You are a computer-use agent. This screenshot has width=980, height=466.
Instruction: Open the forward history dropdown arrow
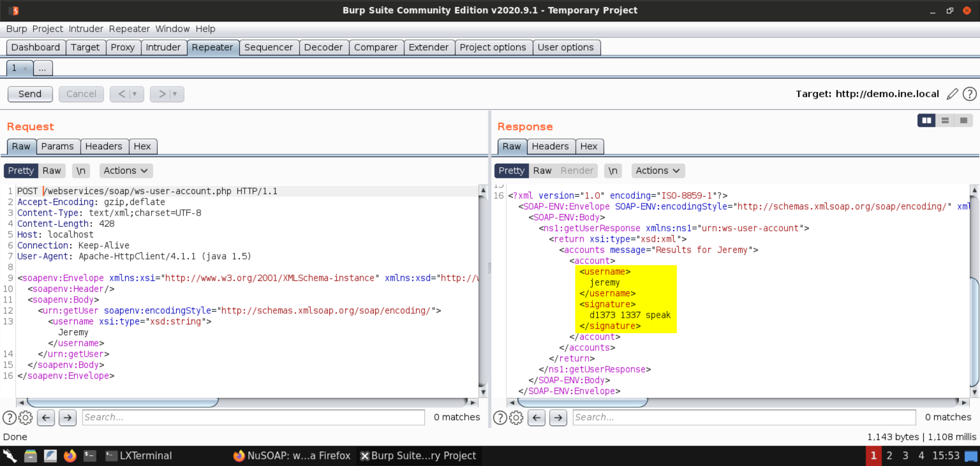[175, 94]
